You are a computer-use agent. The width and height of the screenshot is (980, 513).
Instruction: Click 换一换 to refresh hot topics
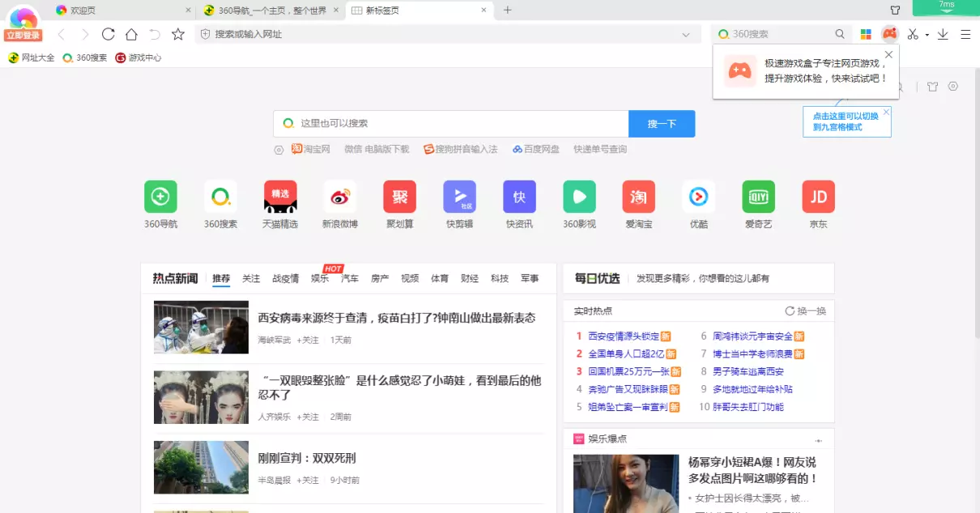pos(806,311)
